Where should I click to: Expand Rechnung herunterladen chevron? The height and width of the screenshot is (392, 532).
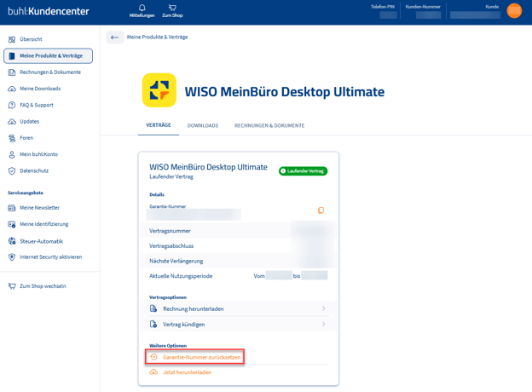tap(324, 308)
